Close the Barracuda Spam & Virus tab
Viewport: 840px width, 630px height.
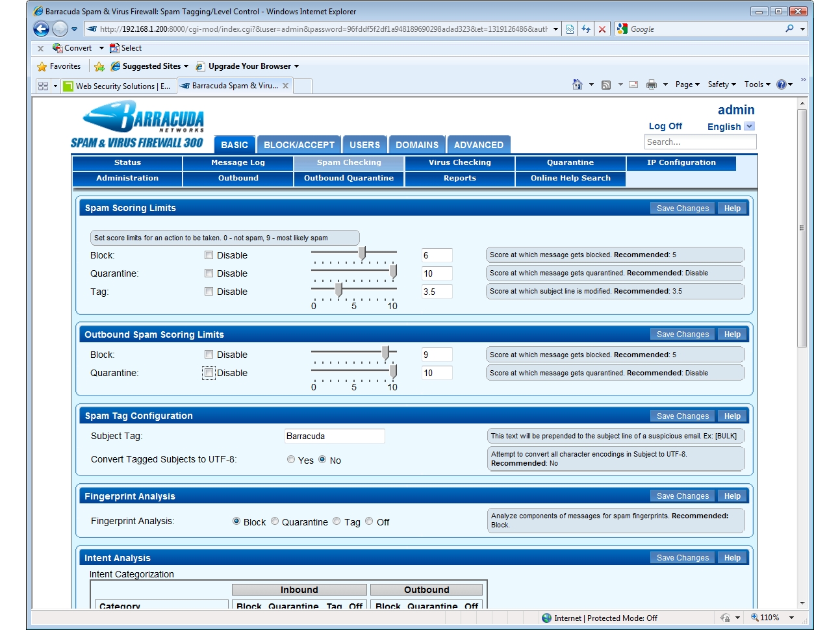point(285,86)
